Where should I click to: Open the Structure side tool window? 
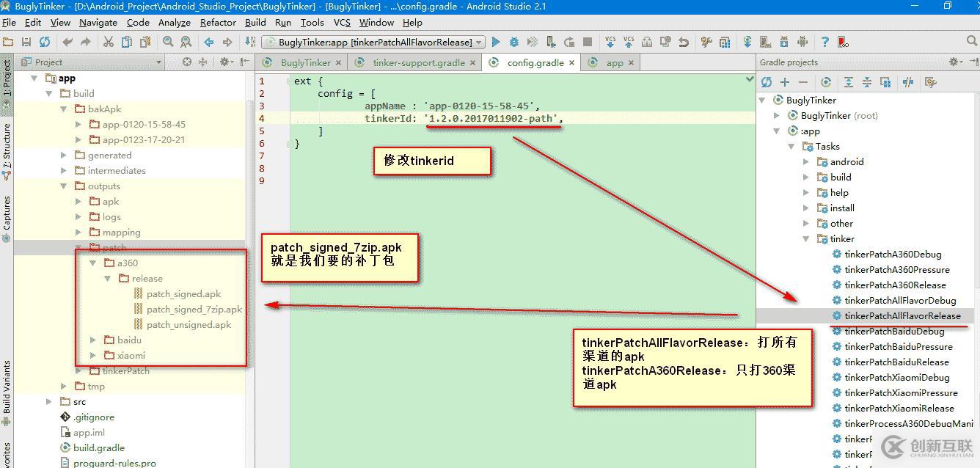(7, 152)
